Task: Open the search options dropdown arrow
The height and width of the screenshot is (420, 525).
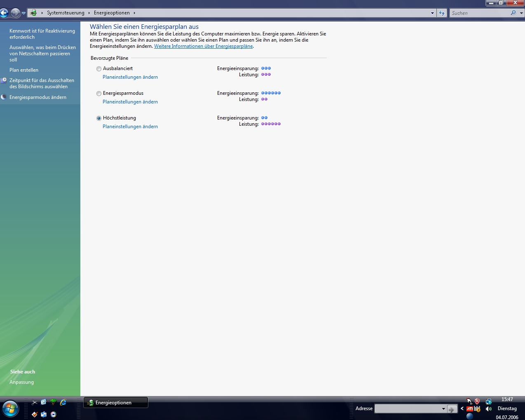Action: coord(521,13)
